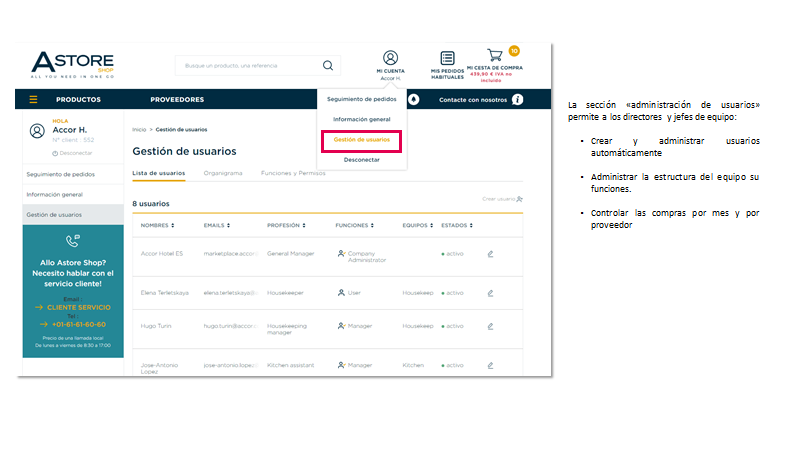
Task: Click the search magnifier icon
Action: (328, 65)
